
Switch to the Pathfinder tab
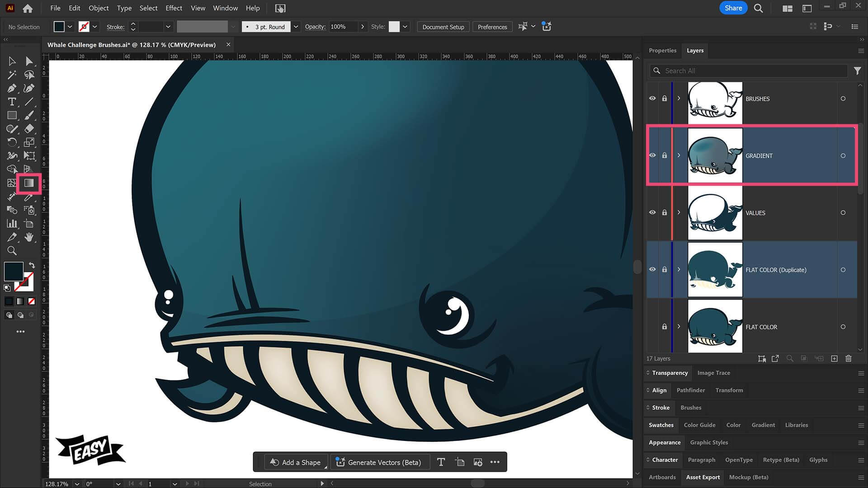pos(690,390)
